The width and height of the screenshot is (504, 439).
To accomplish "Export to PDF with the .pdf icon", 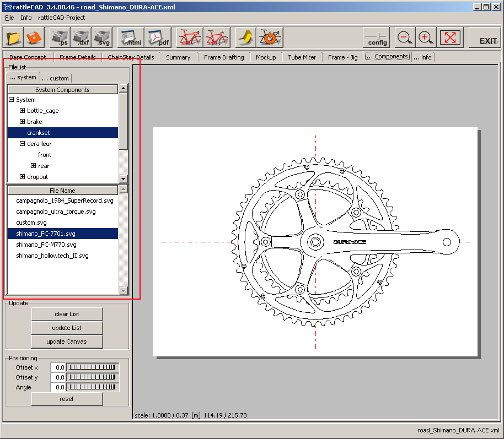I will tap(158, 37).
